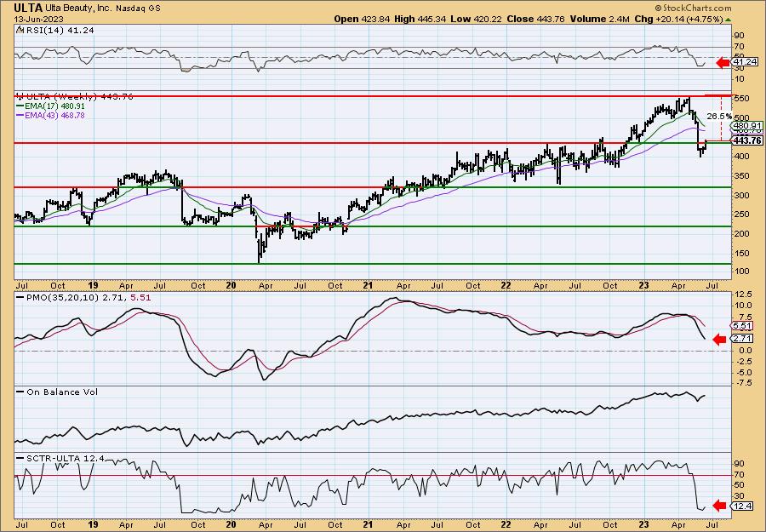The height and width of the screenshot is (532, 766).
Task: Click the 26.5% measurement label
Action: (719, 117)
